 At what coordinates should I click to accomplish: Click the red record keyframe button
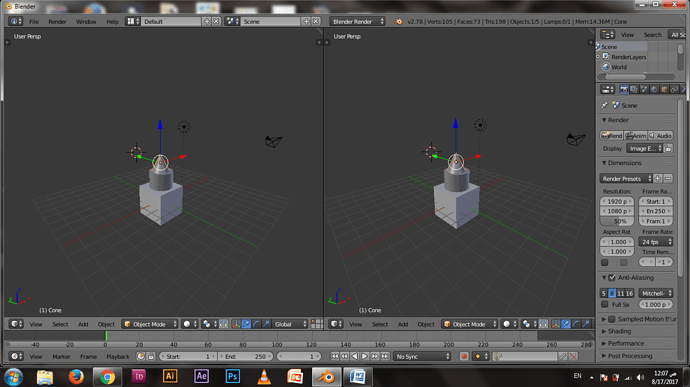tap(463, 356)
